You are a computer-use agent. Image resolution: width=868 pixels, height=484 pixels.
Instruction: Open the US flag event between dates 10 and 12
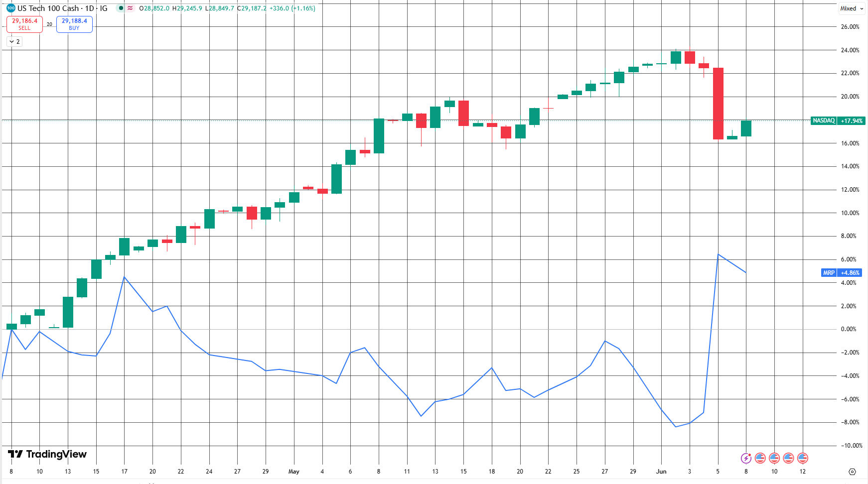click(x=788, y=458)
